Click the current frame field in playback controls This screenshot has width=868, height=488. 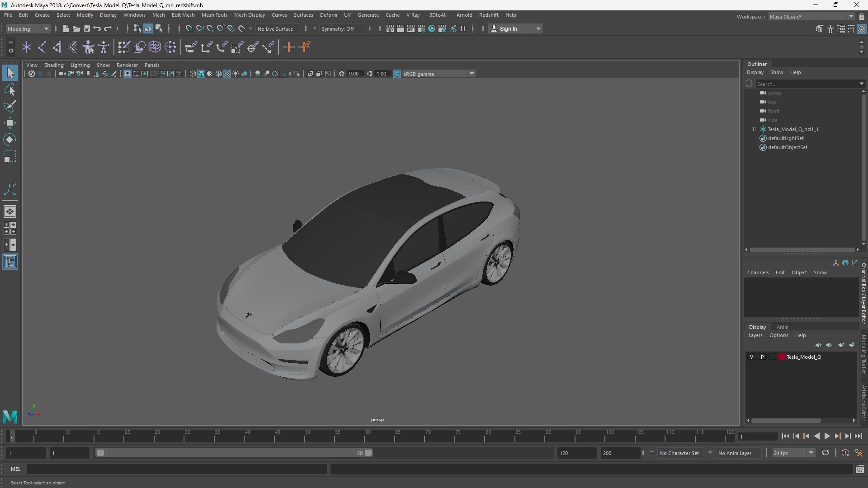point(757,436)
